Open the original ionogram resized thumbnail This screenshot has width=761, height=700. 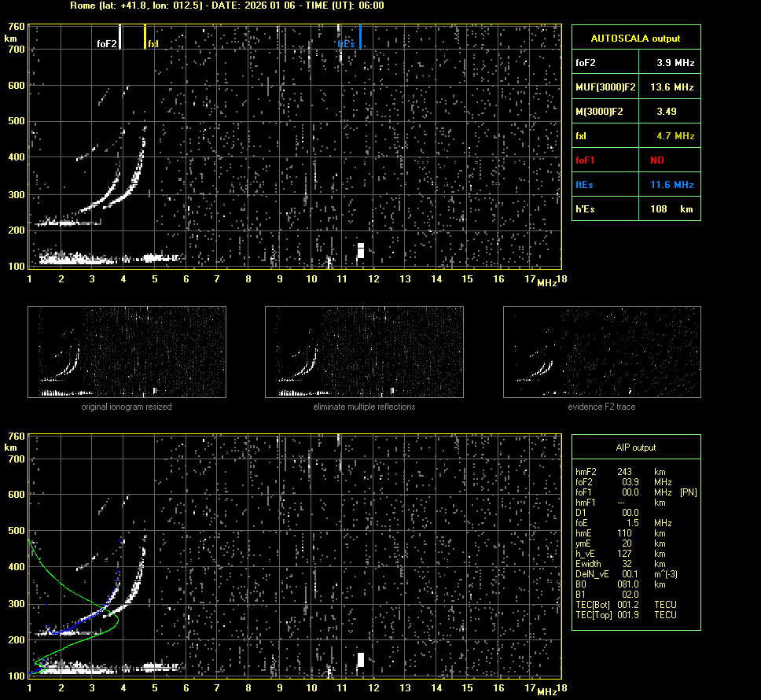127,351
